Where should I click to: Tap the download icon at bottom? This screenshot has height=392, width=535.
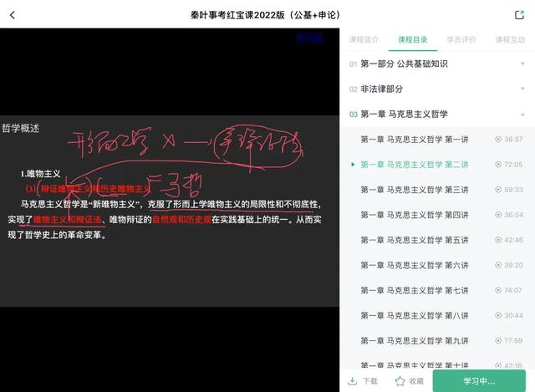(352, 381)
